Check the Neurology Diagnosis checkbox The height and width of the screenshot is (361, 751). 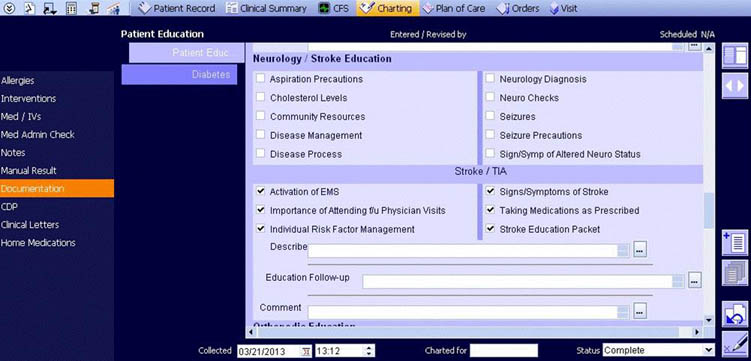[x=490, y=79]
